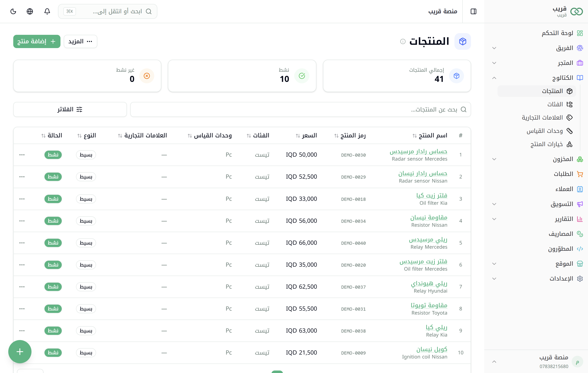Click the Qareeb logo icon
Image resolution: width=588 pixels, height=373 pixels.
point(577,11)
